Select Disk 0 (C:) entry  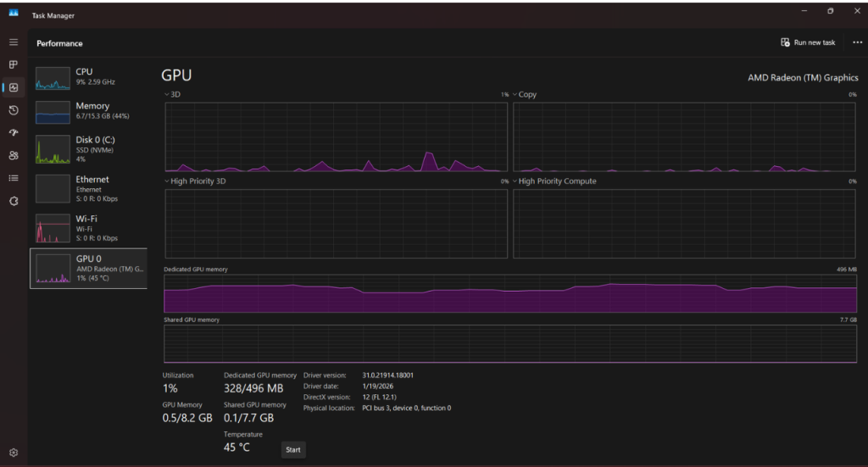[x=88, y=149]
